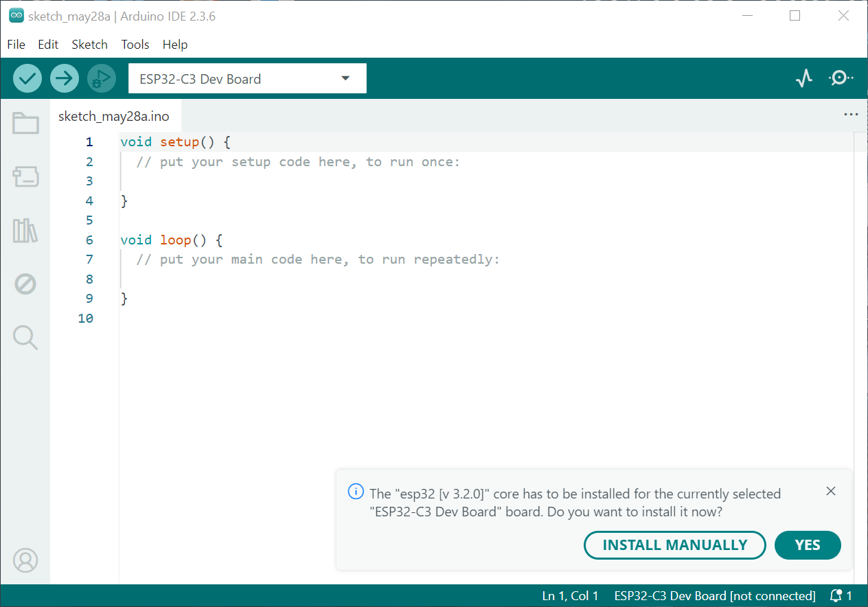Open the Sketchbook folder panel

pos(25,124)
